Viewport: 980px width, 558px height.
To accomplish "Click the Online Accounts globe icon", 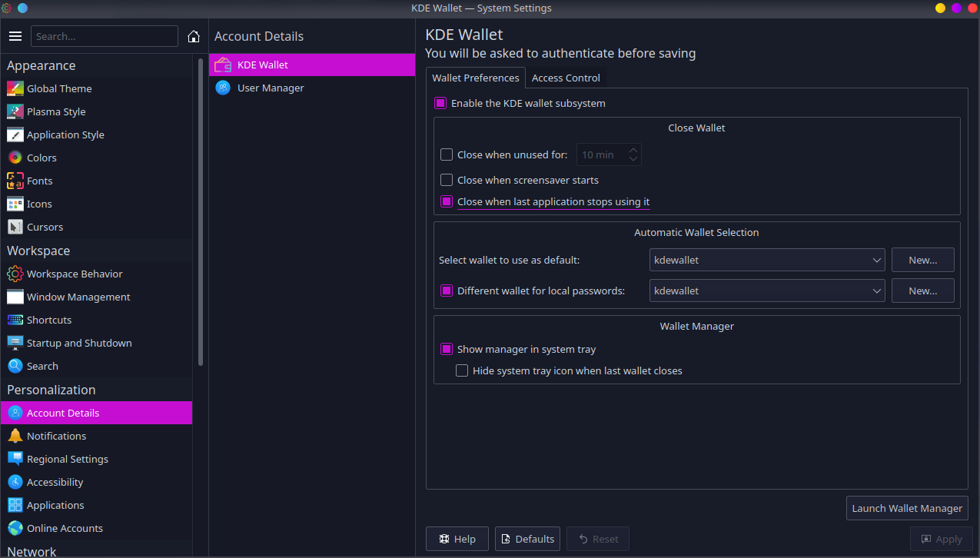I will (x=15, y=528).
